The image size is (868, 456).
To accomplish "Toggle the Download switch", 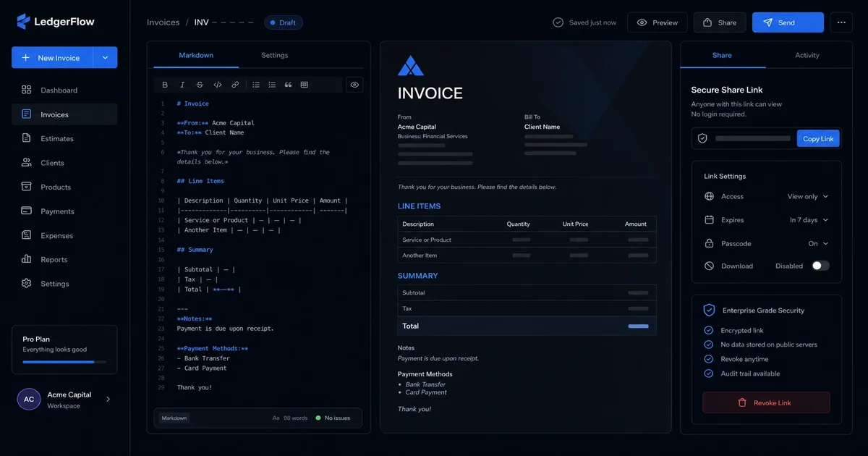I will 820,266.
